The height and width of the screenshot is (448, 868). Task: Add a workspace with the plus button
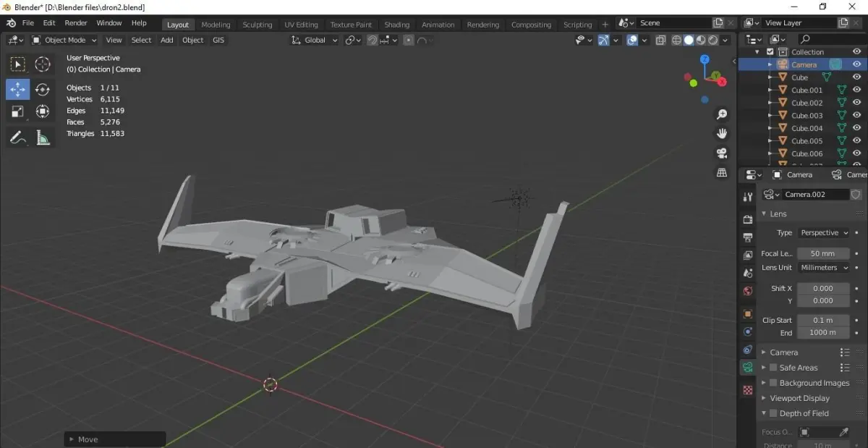tap(605, 25)
